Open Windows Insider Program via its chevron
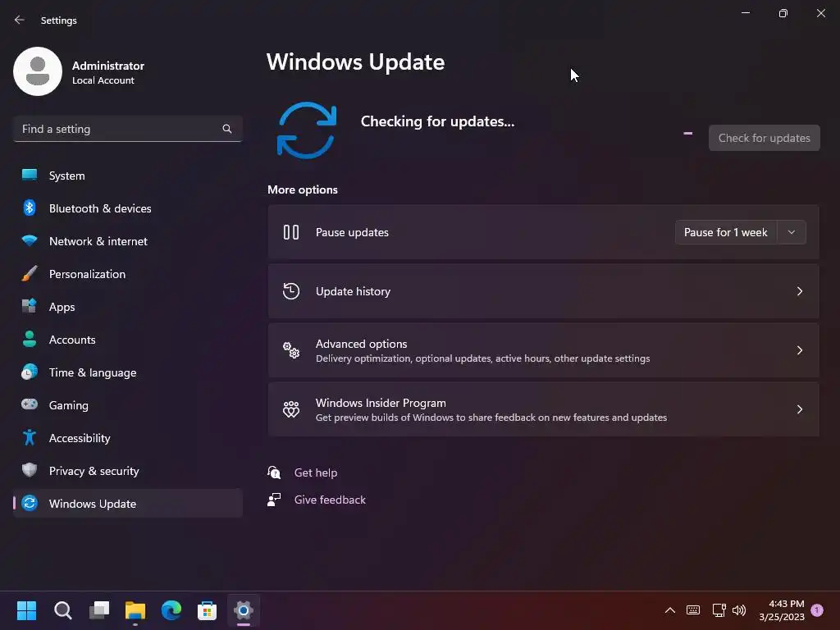Screen dimensions: 840x630 [x=799, y=409]
